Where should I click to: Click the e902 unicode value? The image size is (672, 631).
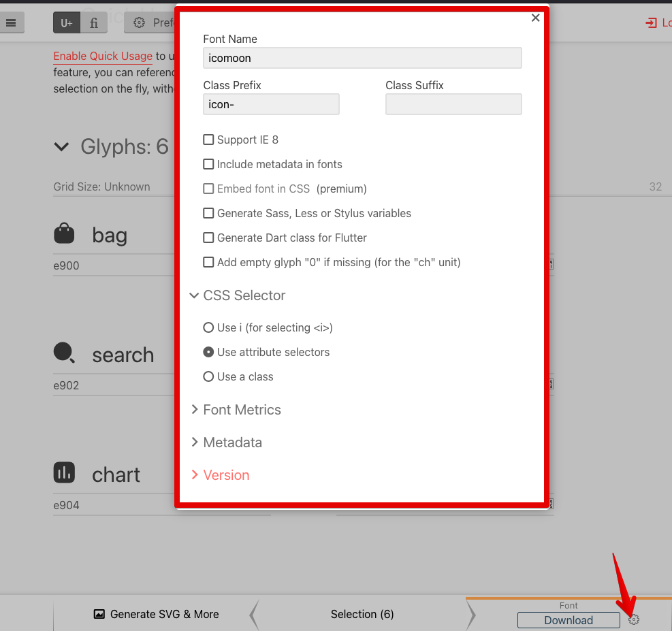(x=66, y=385)
